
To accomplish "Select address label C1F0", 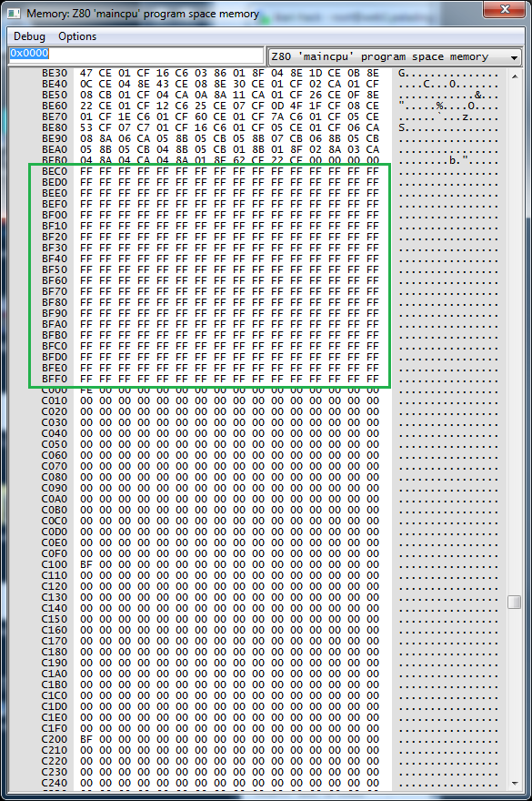I will [x=55, y=728].
